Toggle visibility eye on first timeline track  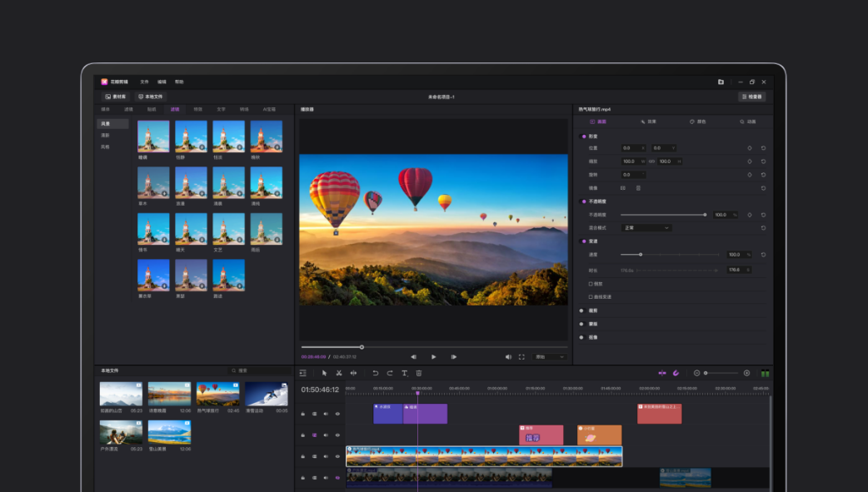click(337, 414)
